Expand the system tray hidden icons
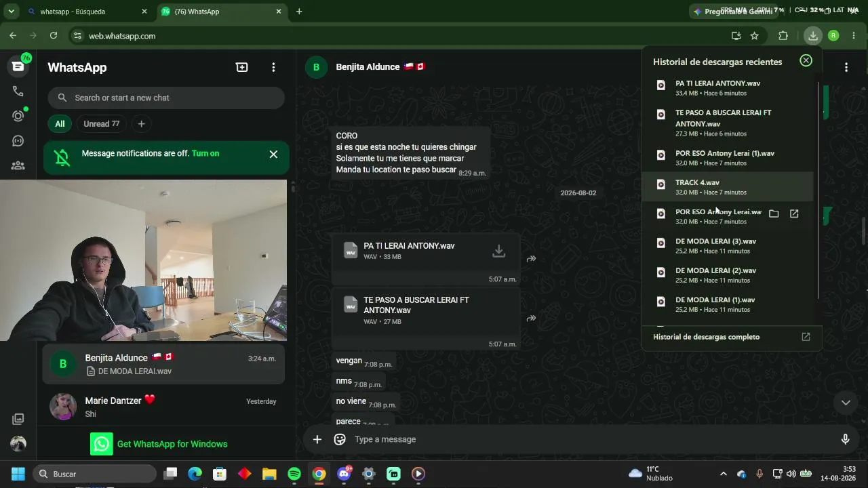Image resolution: width=868 pixels, height=488 pixels. (x=723, y=474)
